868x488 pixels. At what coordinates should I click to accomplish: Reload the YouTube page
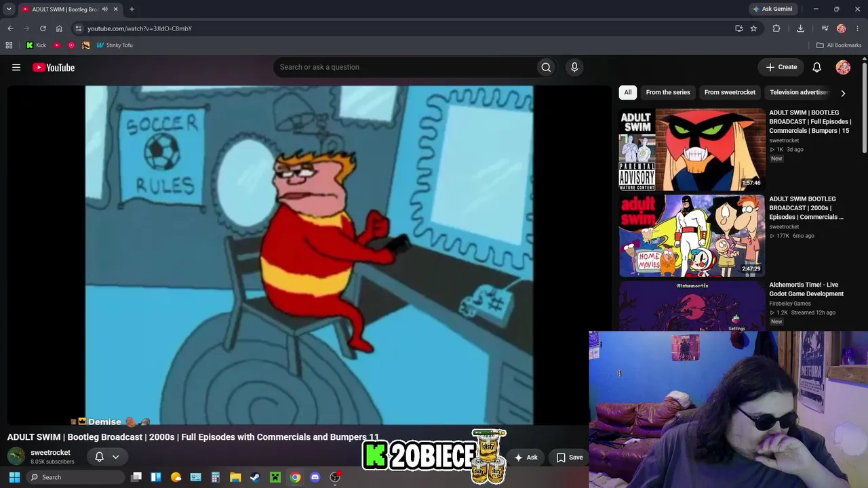pos(43,28)
